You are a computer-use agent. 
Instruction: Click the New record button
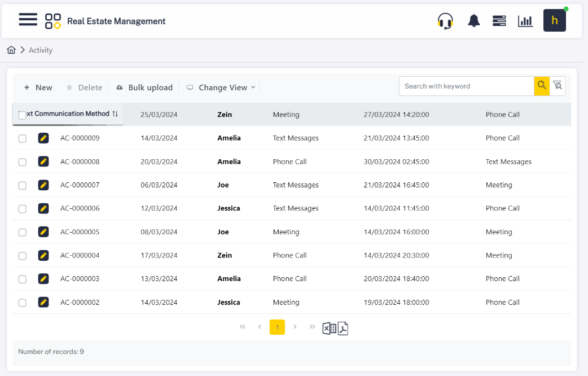38,88
